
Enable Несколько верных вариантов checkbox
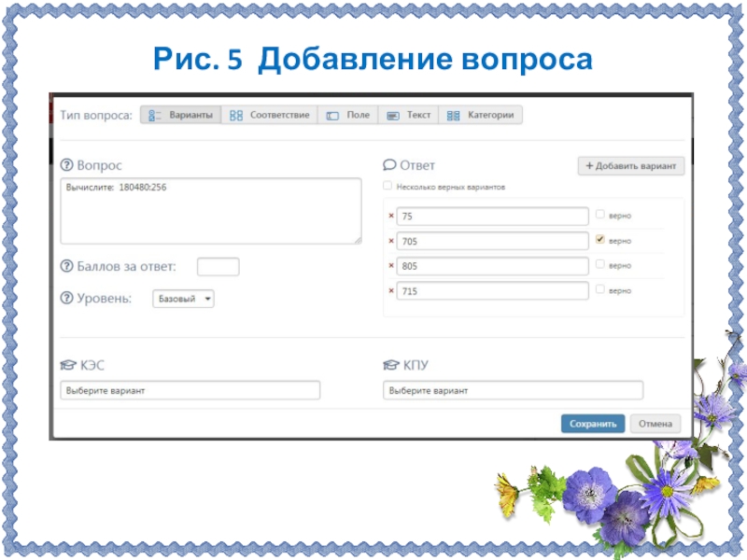(x=388, y=187)
